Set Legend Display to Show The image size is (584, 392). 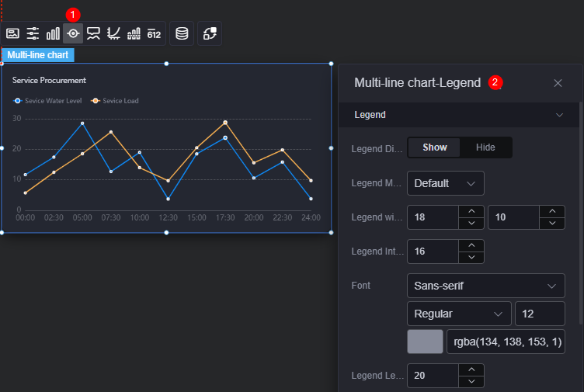[434, 147]
